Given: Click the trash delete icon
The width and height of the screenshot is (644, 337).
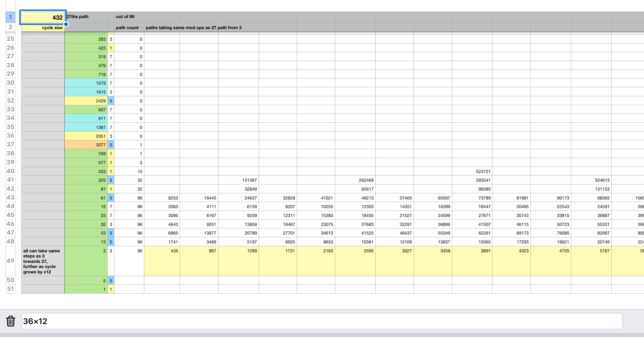Looking at the screenshot, I should click(x=11, y=321).
